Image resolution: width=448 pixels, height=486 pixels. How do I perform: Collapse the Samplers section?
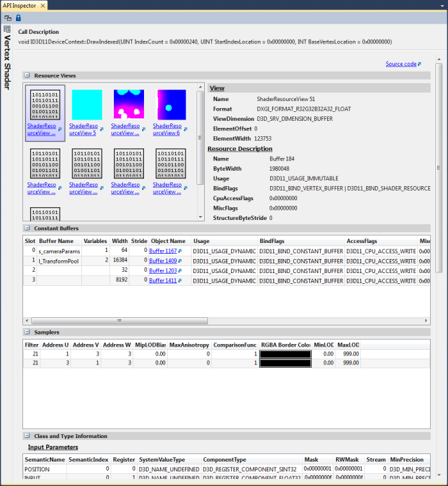(x=28, y=333)
